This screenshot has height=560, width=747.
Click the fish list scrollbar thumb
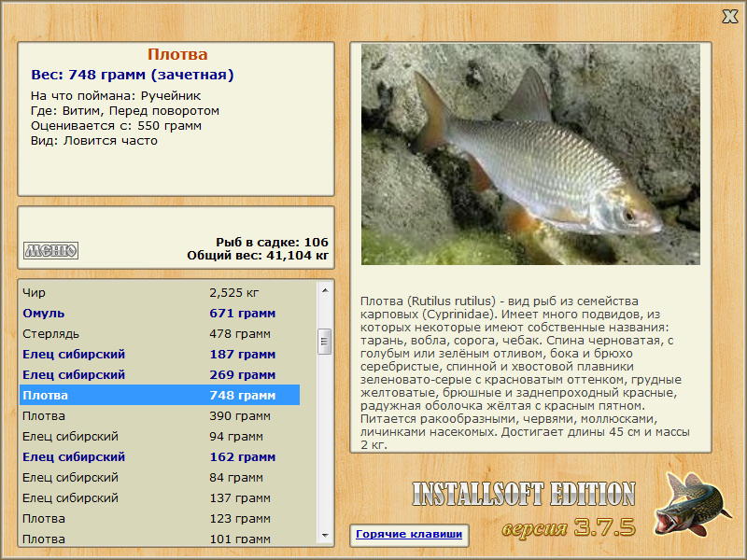point(325,342)
